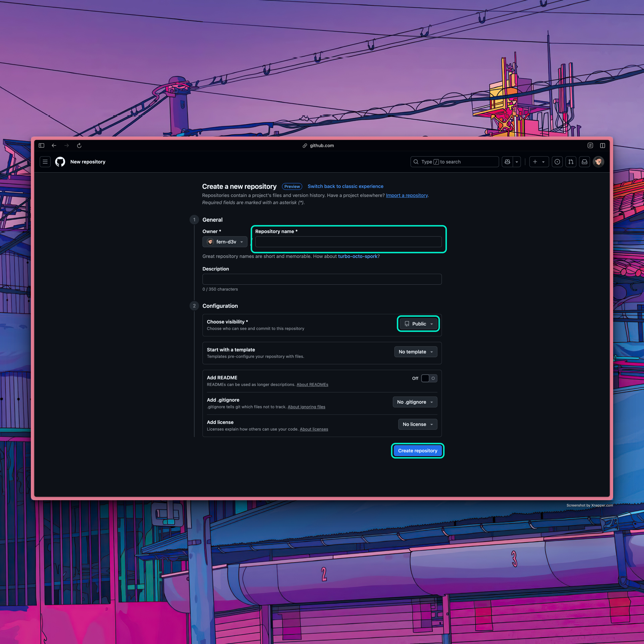Go back with the browser back arrow

click(54, 145)
